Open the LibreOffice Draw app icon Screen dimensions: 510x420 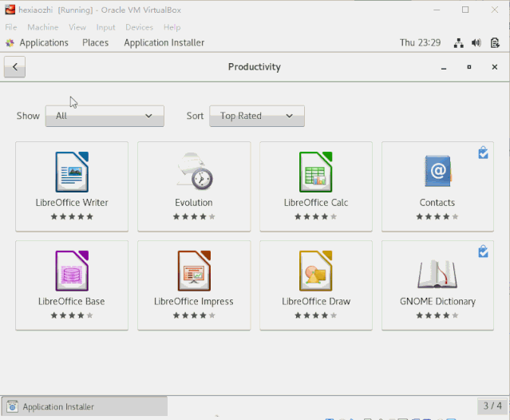316,271
